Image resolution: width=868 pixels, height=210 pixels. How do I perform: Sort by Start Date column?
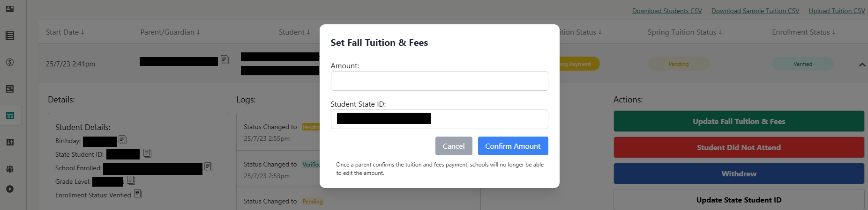(x=65, y=32)
